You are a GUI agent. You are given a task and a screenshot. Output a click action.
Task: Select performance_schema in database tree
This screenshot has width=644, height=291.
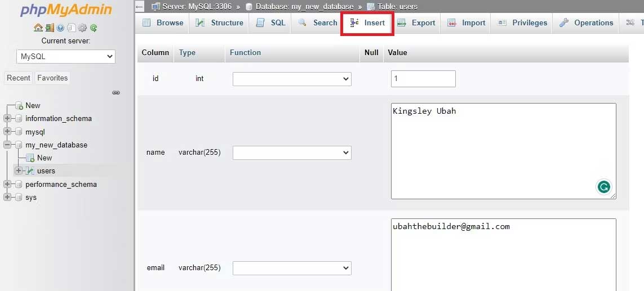tap(61, 184)
